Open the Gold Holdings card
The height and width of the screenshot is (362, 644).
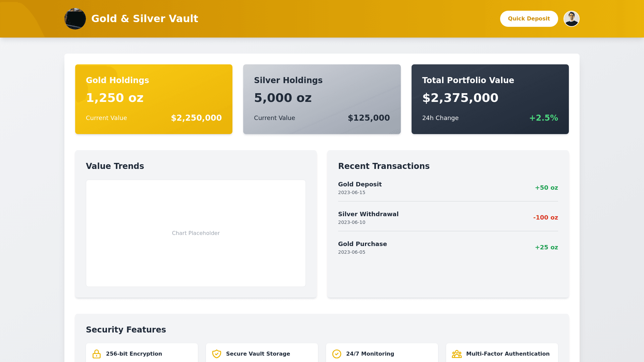tap(154, 99)
